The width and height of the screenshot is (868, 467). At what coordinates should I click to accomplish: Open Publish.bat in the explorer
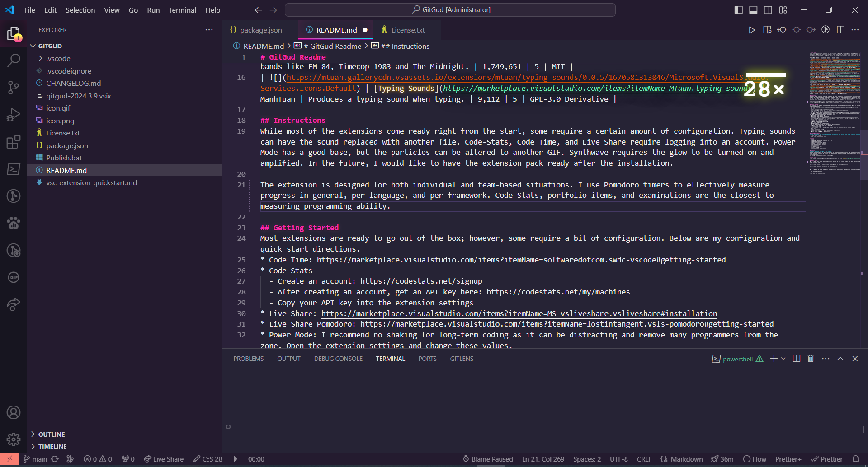(64, 158)
